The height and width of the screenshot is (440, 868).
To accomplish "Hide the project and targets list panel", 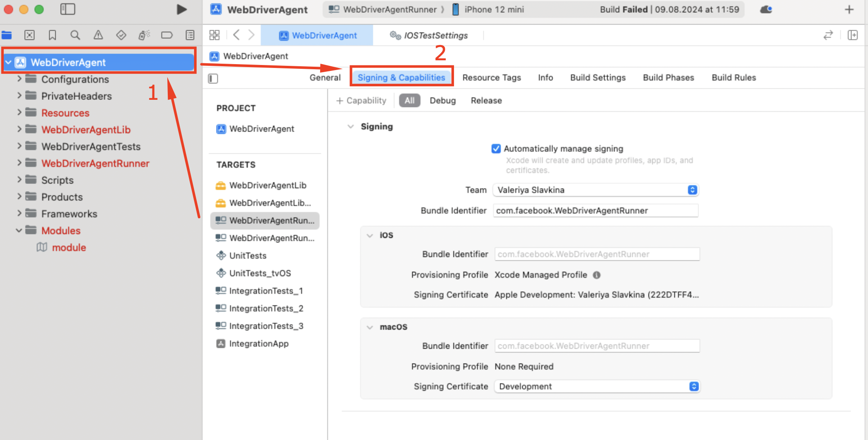I will click(x=213, y=79).
